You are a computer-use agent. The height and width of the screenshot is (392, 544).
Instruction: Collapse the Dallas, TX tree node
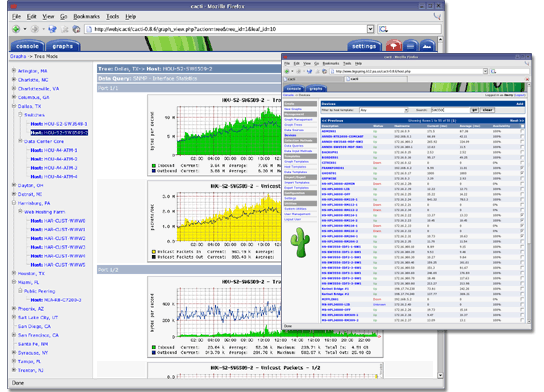point(14,106)
